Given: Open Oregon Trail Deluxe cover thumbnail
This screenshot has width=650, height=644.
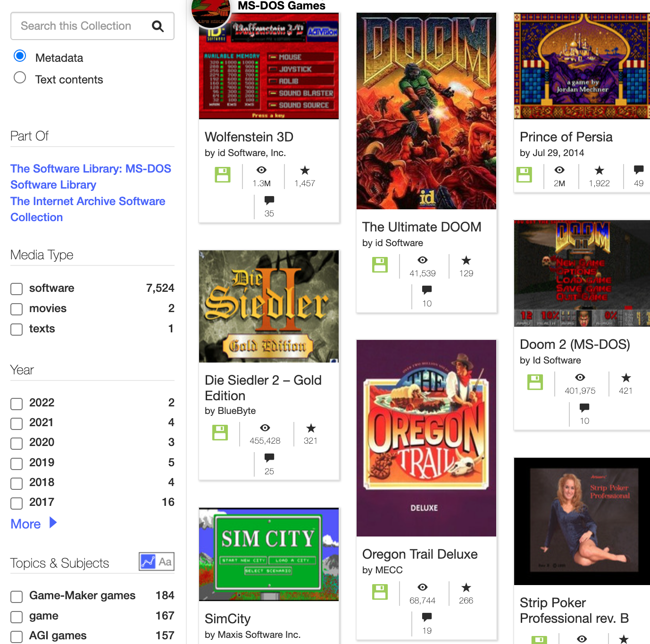Looking at the screenshot, I should click(426, 438).
